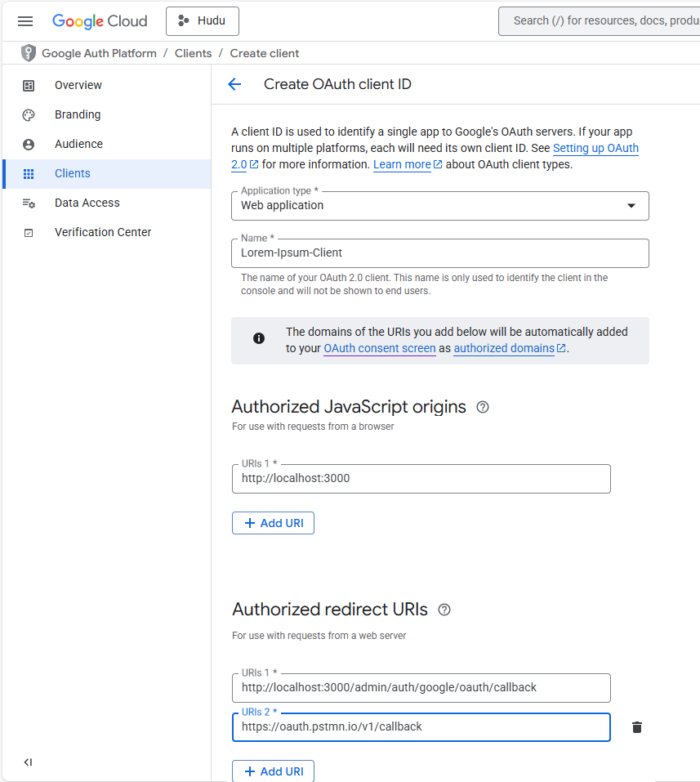The width and height of the screenshot is (700, 782).
Task: Open Verification Center from the sidebar
Action: 103,232
